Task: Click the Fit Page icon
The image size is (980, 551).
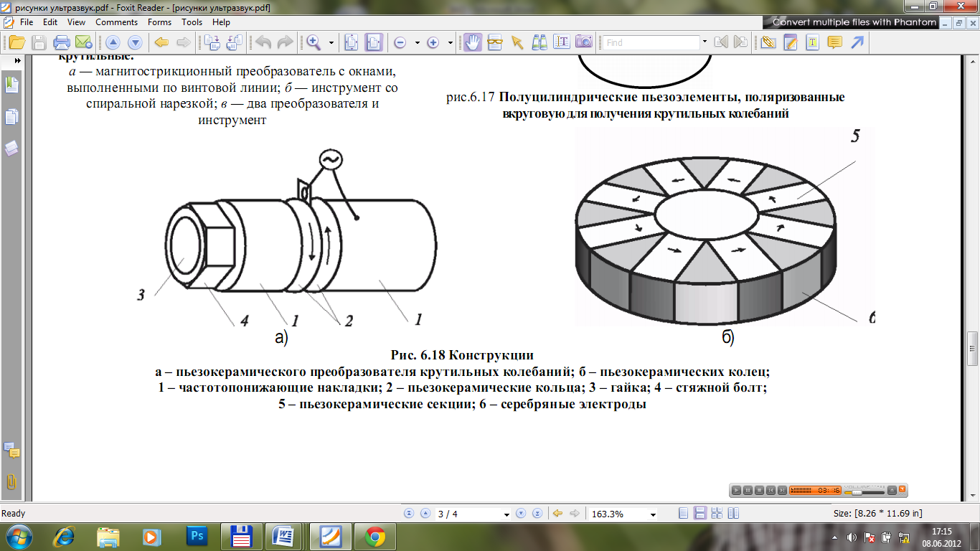Action: 352,42
